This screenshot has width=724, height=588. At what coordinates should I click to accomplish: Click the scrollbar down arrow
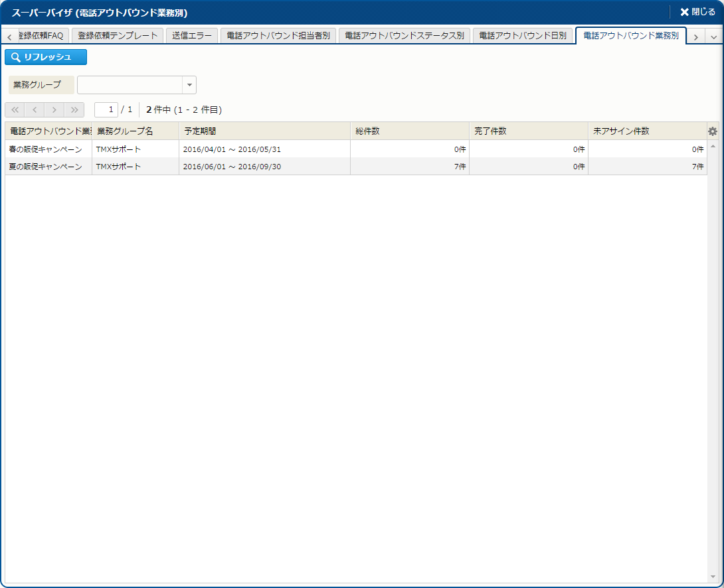pos(713,577)
